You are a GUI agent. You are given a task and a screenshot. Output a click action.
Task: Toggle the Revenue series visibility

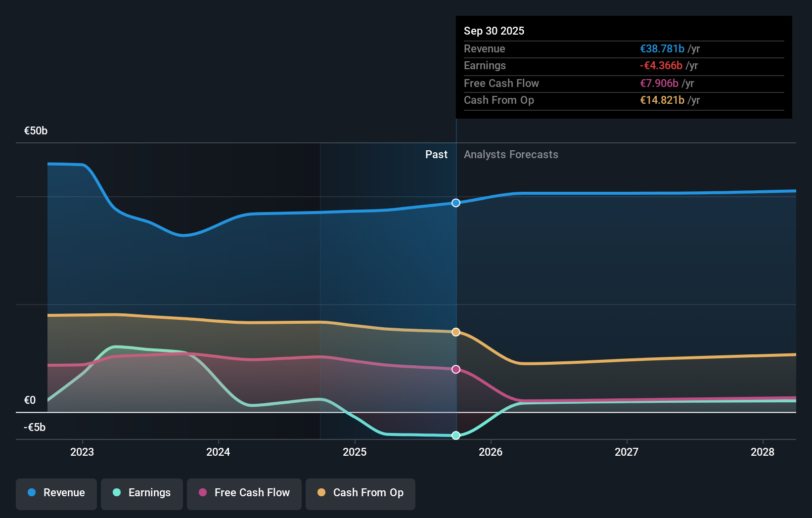(x=56, y=493)
